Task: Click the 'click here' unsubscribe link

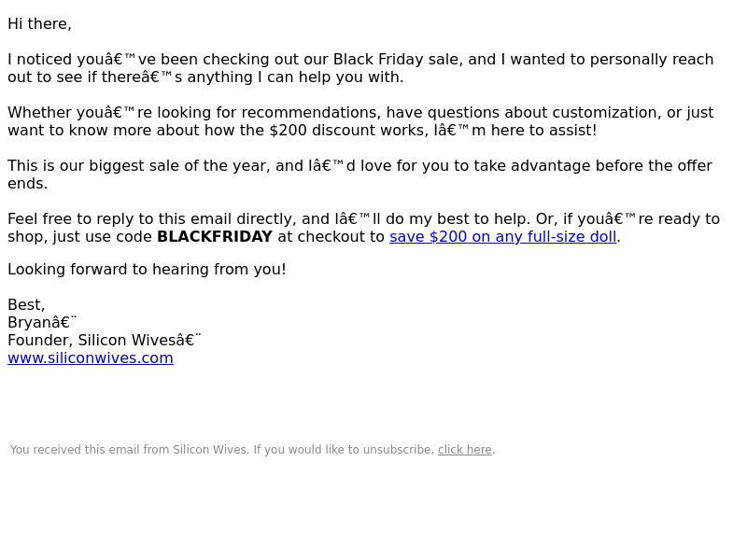Action: pyautogui.click(x=464, y=450)
